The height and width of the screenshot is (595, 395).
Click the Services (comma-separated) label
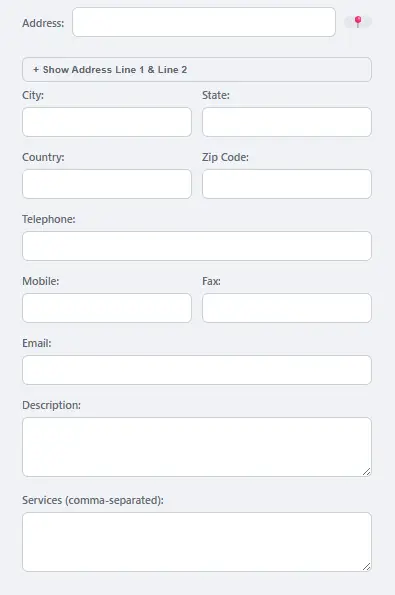[93, 500]
